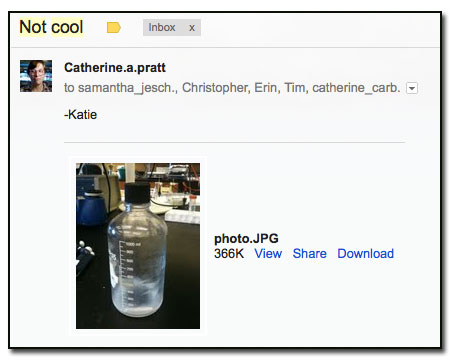Select recipient Erin in the to line
This screenshot has width=450, height=360.
coord(267,88)
